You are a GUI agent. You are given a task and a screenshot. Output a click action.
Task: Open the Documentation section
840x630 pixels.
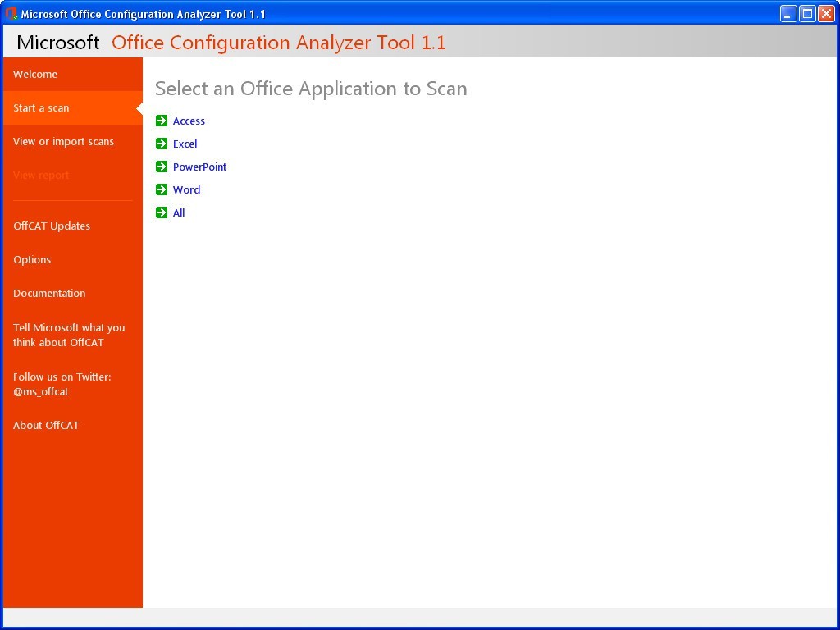[x=49, y=293]
